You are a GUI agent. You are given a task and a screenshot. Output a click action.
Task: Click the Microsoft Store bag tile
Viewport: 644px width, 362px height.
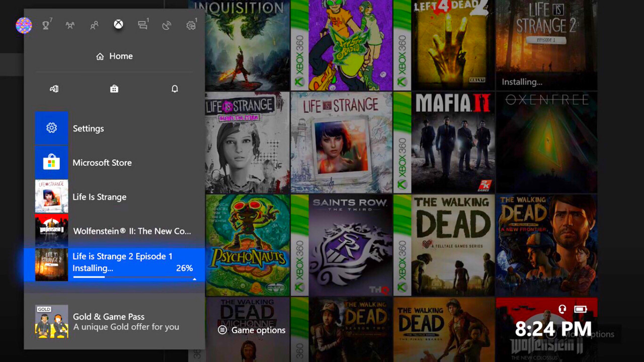(x=51, y=163)
